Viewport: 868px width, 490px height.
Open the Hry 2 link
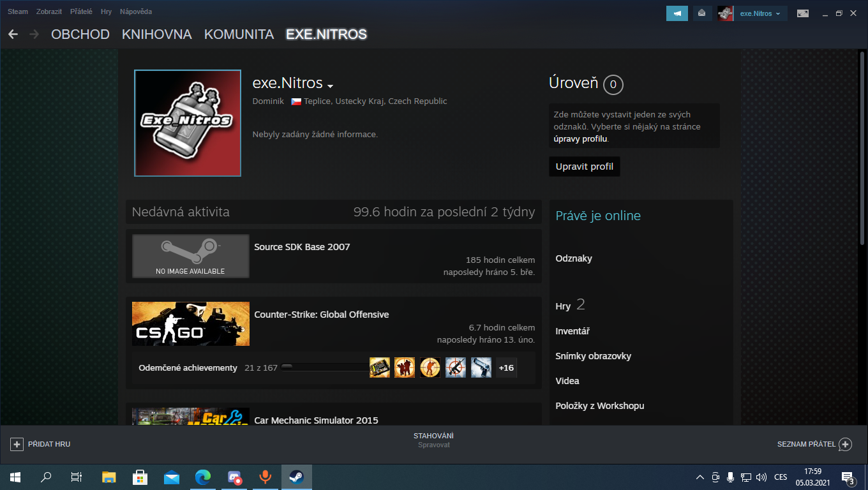point(570,306)
